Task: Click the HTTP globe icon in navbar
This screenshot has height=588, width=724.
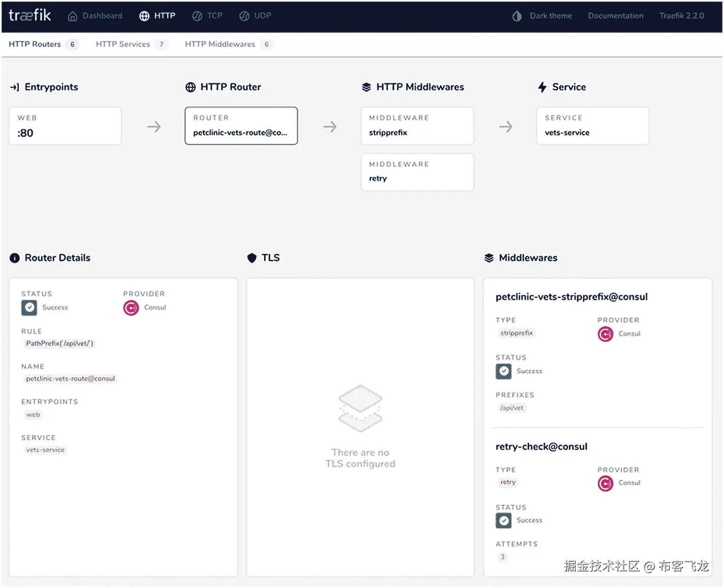Action: click(144, 16)
